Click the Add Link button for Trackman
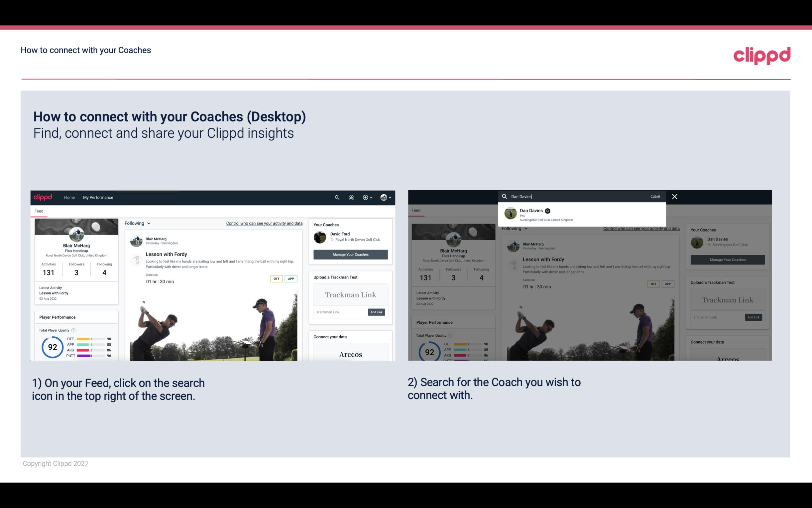Viewport: 812px width, 508px height. pos(377,312)
